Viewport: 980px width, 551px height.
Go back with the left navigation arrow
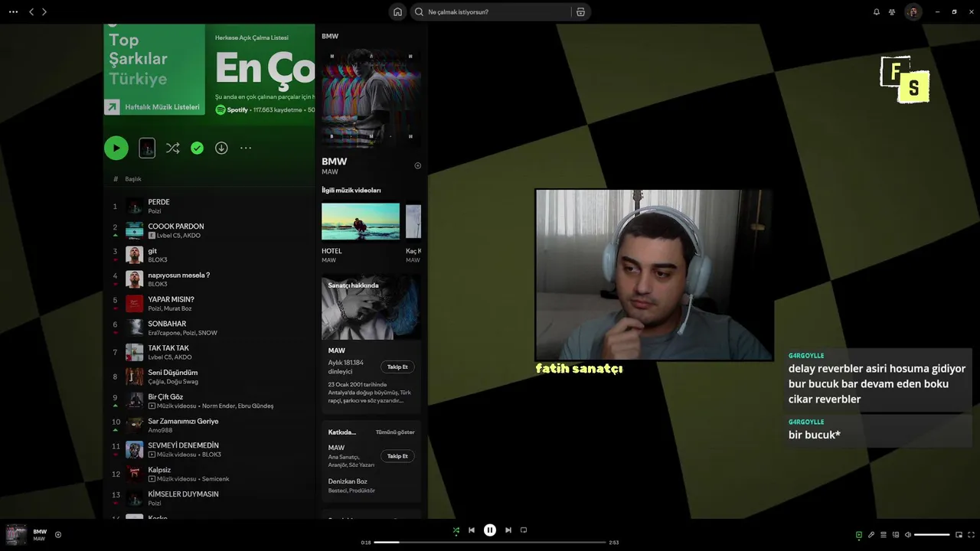[31, 11]
